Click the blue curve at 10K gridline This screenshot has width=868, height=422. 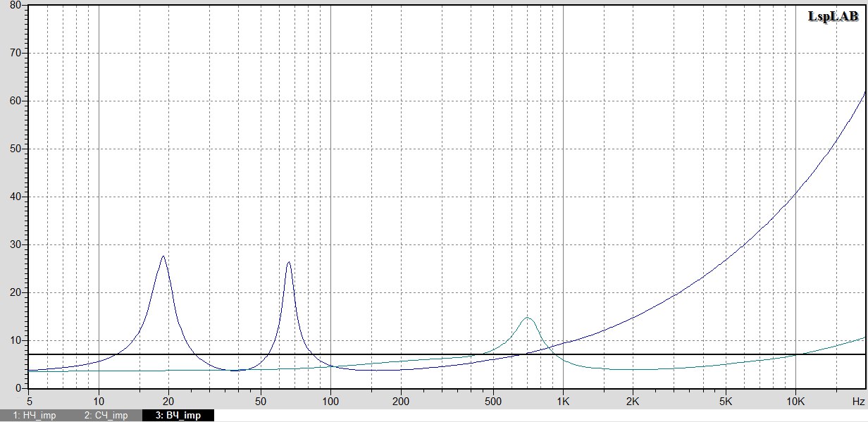pyautogui.click(x=795, y=193)
